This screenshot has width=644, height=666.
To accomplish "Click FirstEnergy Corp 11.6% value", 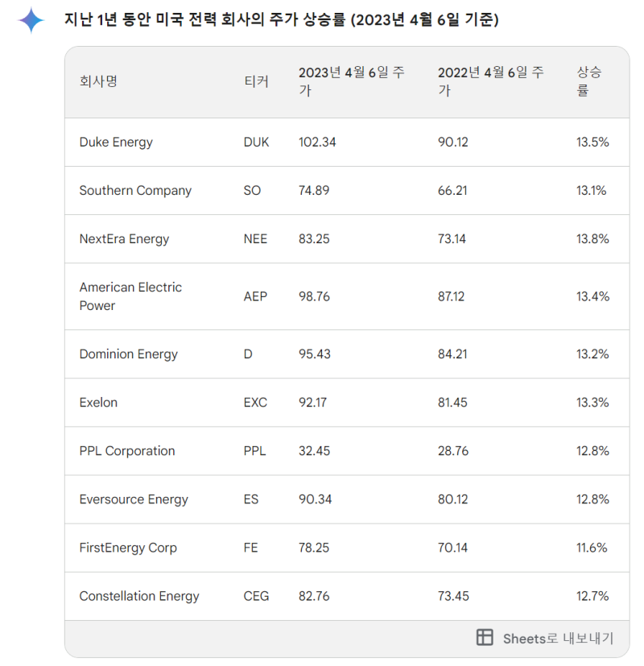I will pos(592,548).
